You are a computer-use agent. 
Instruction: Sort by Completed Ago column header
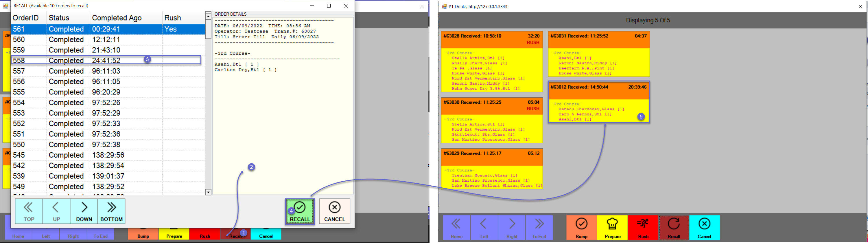(x=117, y=18)
